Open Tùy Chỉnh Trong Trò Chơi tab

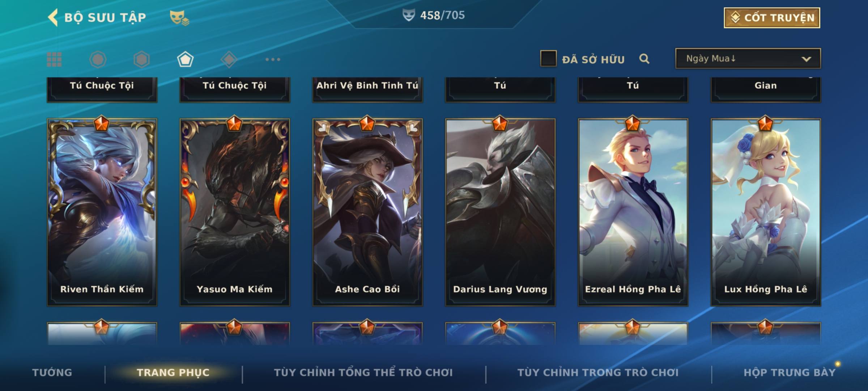click(x=598, y=373)
